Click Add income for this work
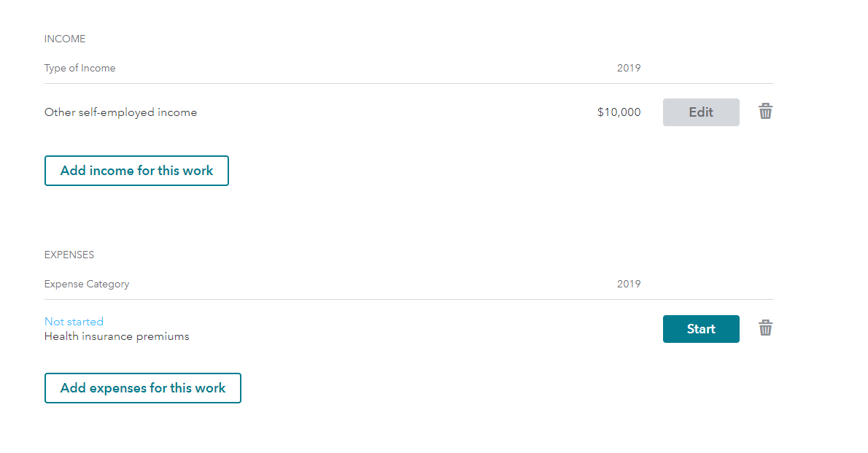868x453 pixels. point(136,171)
